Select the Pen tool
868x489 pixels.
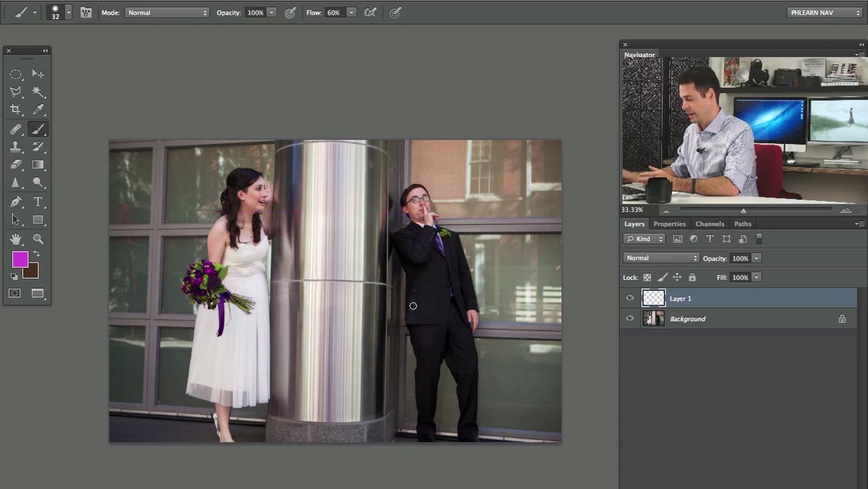[x=15, y=202]
